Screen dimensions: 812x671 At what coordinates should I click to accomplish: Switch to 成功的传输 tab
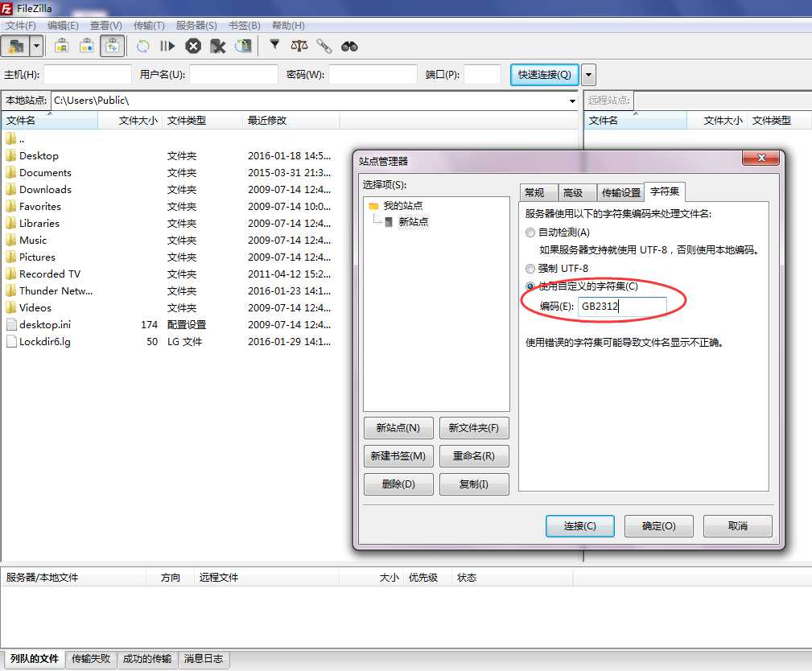pos(147,659)
